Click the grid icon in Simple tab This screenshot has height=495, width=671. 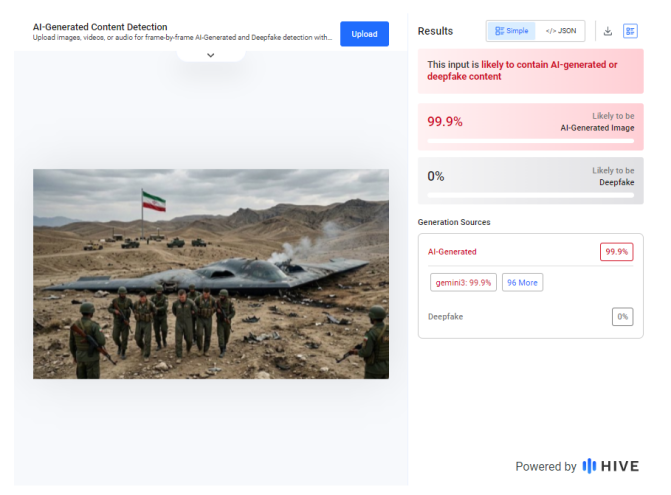pyautogui.click(x=498, y=31)
